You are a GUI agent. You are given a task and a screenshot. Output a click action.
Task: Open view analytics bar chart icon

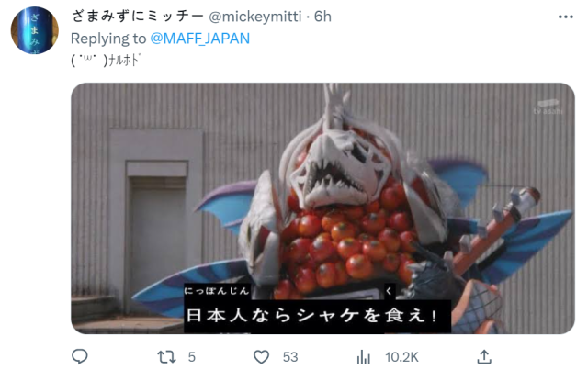tap(364, 357)
